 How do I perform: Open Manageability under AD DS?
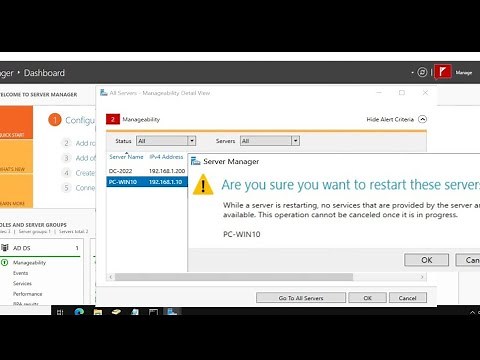point(29,263)
